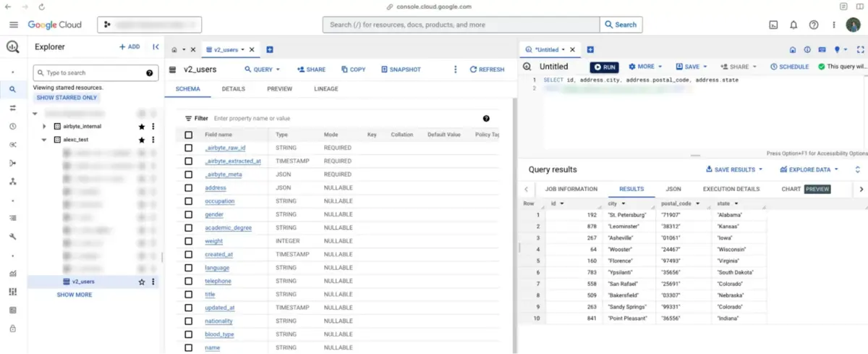Open actions menu for alexc_test
Image resolution: width=868 pixels, height=354 pixels.
click(153, 140)
